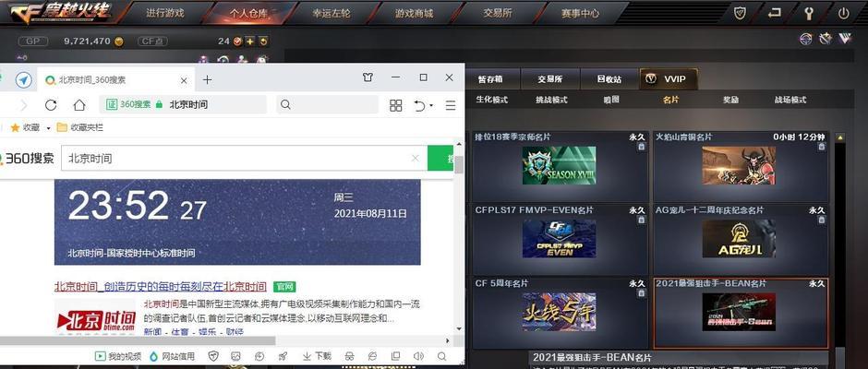Click the browser toolbar search field
Screen dimensions: 868x369
click(x=327, y=104)
